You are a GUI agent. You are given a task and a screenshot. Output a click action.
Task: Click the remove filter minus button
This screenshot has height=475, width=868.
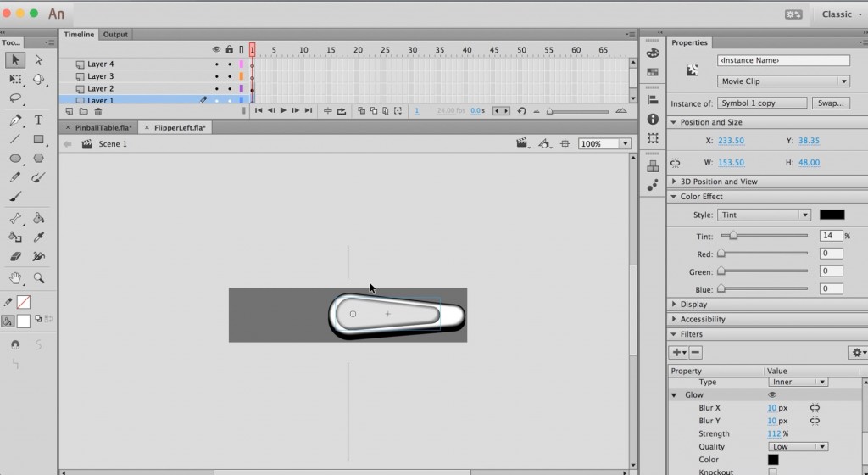point(695,352)
